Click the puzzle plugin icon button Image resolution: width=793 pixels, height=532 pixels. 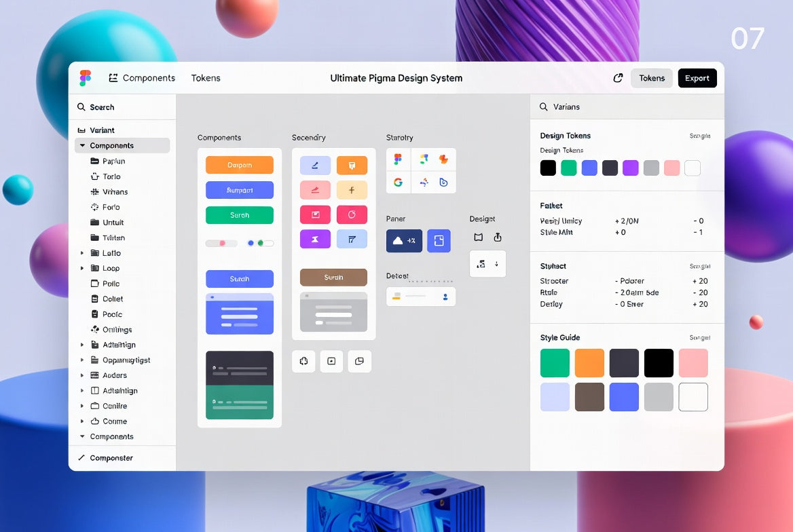(x=303, y=361)
